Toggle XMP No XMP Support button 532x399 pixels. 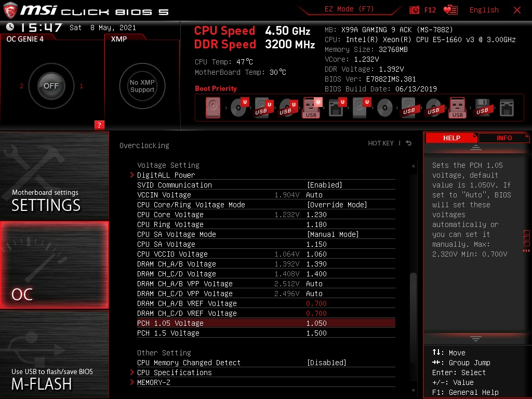pos(142,86)
